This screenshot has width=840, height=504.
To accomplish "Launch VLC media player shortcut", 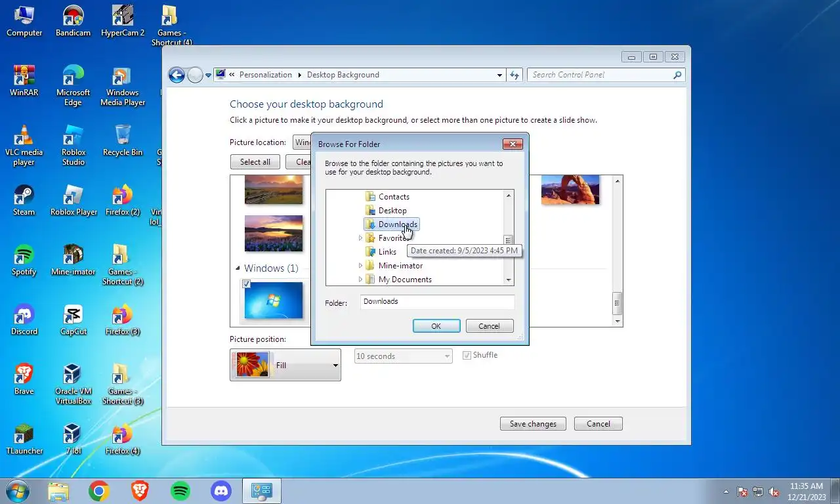I will (x=24, y=145).
